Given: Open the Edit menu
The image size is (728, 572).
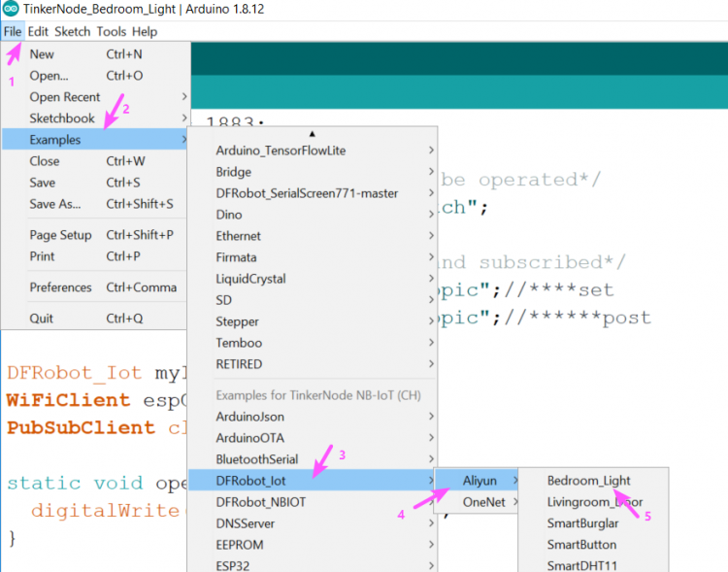Looking at the screenshot, I should click(38, 32).
